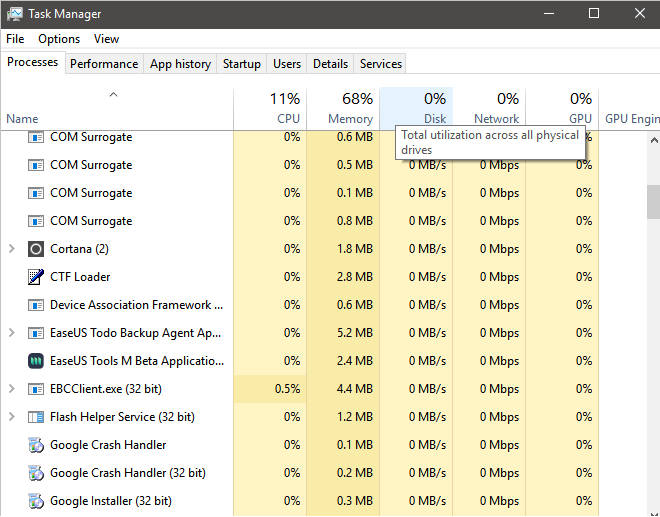Switch to the Services tab
The height and width of the screenshot is (517, 660).
click(x=381, y=64)
